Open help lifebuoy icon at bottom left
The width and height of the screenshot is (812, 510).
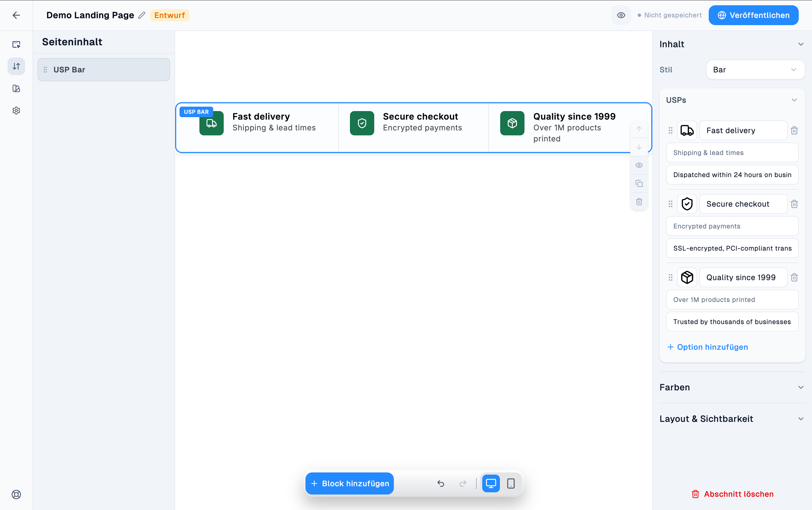16,495
